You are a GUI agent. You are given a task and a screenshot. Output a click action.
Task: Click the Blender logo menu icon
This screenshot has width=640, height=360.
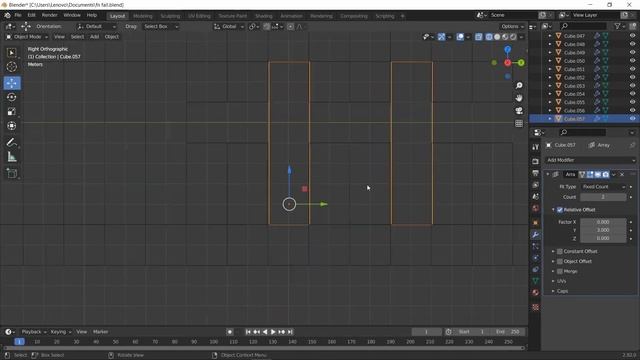[7, 15]
